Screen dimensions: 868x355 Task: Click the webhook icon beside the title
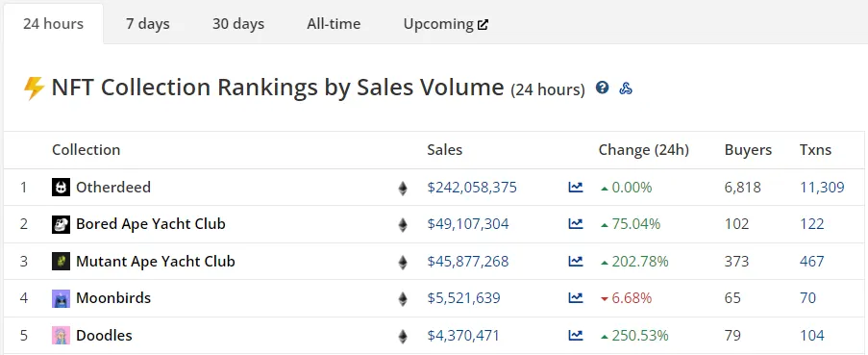626,89
